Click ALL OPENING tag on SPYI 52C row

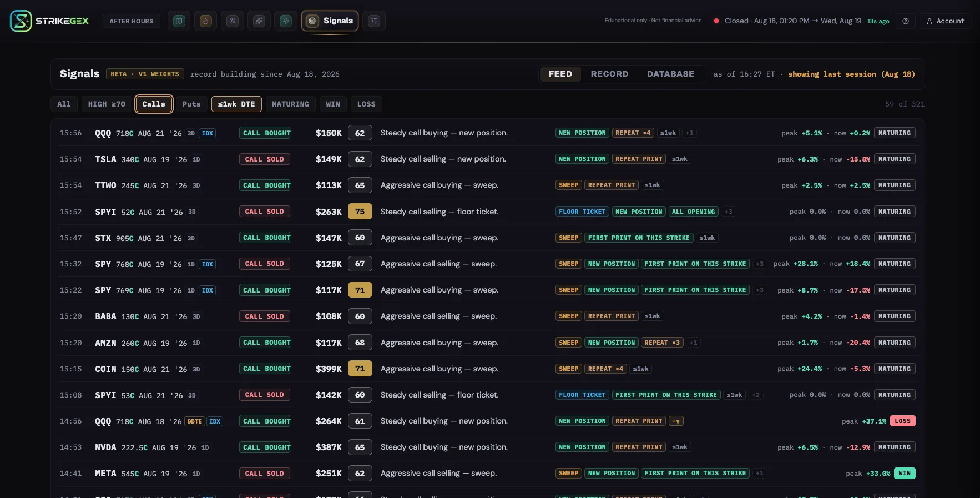click(693, 212)
